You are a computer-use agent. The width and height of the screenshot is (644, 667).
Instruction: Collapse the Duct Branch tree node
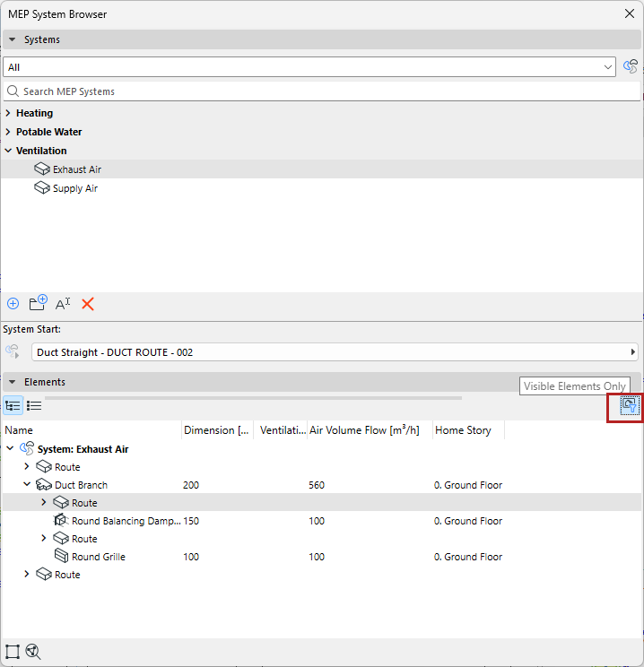pyautogui.click(x=27, y=484)
